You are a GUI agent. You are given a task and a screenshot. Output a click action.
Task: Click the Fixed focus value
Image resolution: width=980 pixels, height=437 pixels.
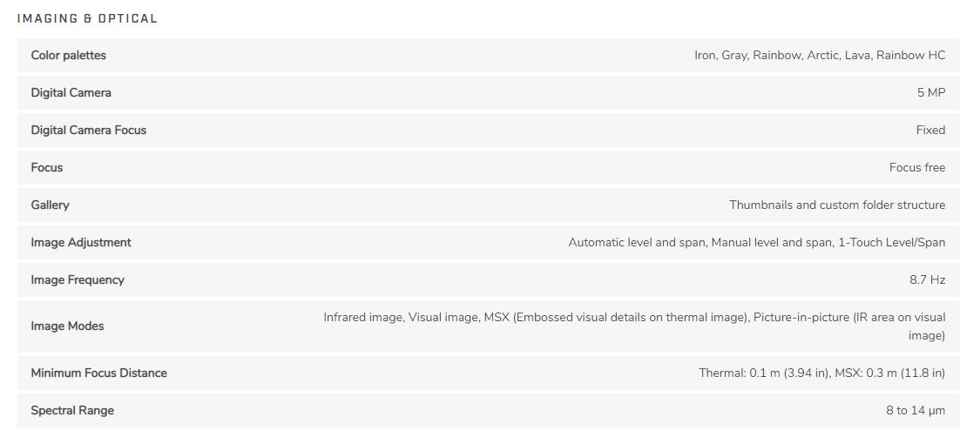click(x=930, y=131)
